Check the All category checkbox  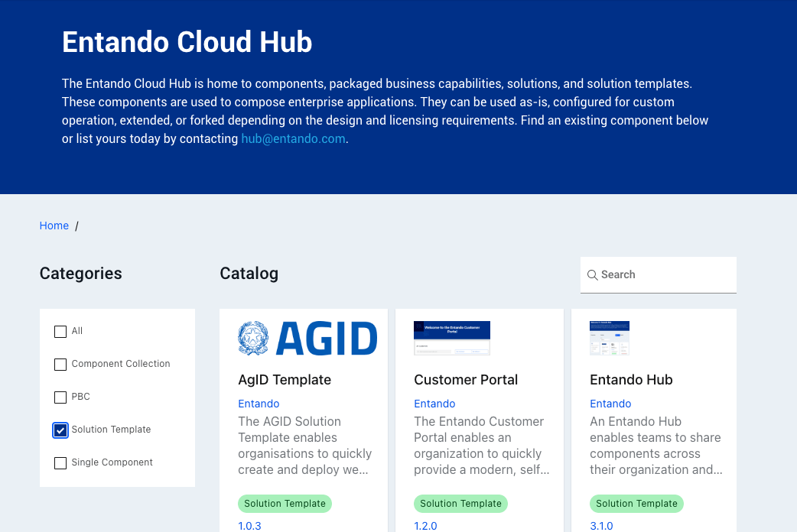point(60,332)
